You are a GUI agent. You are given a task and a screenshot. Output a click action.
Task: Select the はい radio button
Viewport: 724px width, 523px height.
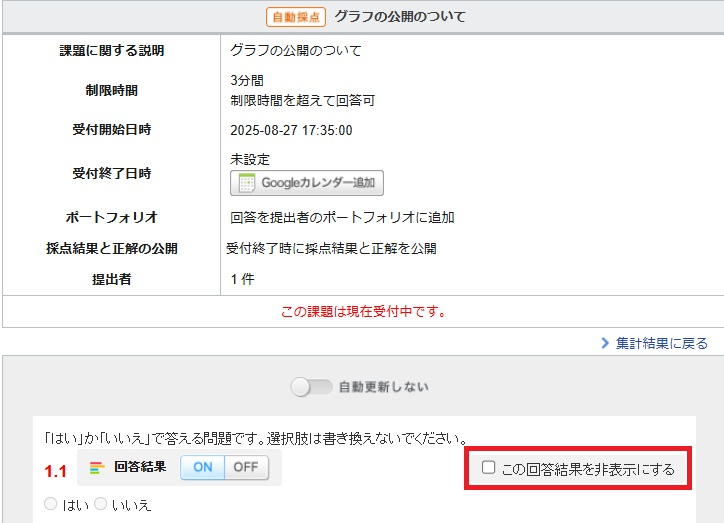coord(50,505)
